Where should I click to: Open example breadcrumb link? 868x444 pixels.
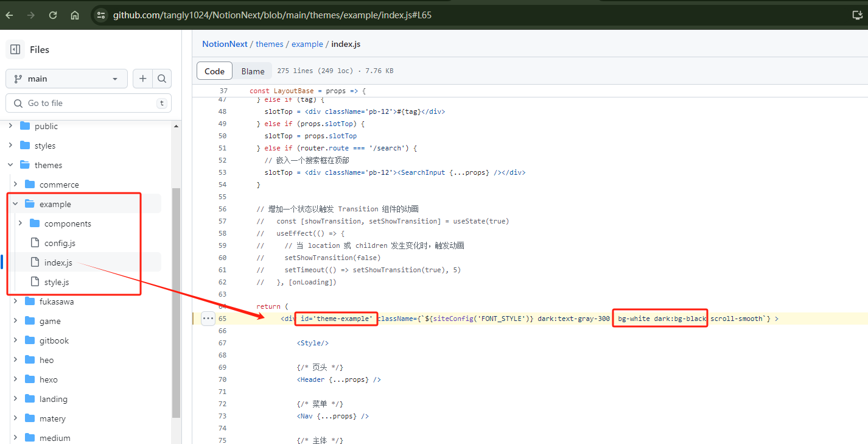point(307,44)
